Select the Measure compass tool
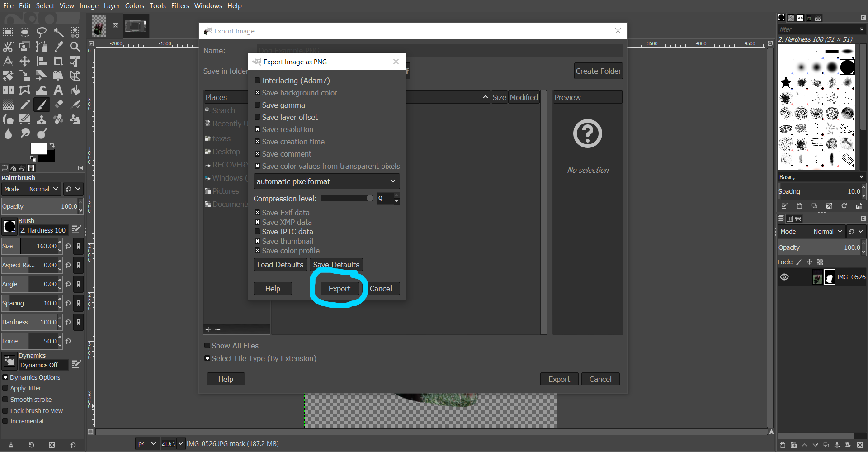 click(x=8, y=61)
